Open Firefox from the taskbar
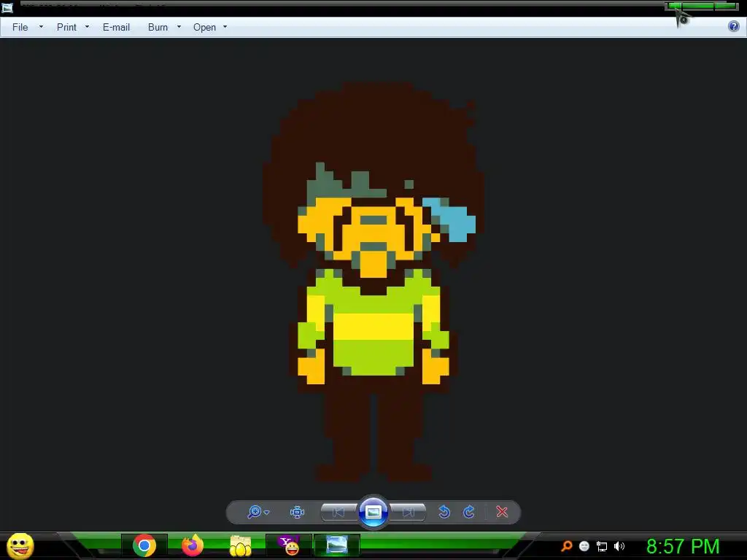The height and width of the screenshot is (560, 747). 193,545
